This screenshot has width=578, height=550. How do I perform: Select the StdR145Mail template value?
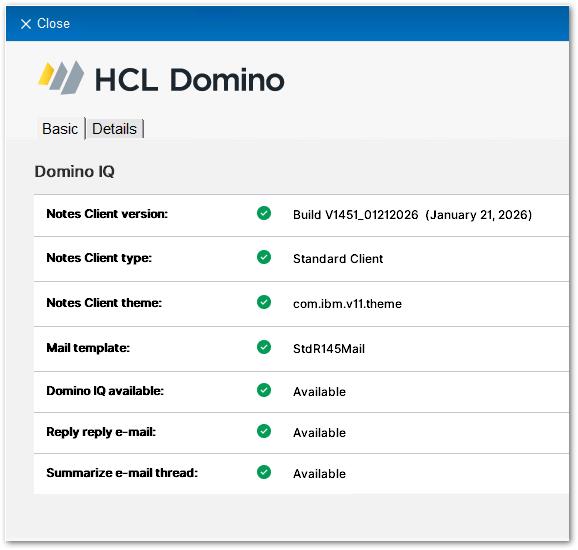[329, 349]
